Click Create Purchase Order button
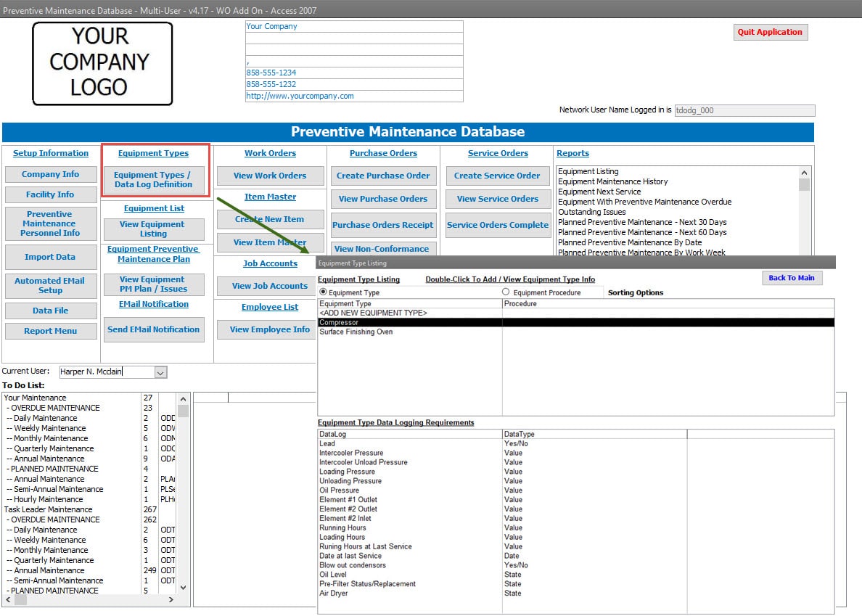This screenshot has width=862, height=616. click(383, 176)
